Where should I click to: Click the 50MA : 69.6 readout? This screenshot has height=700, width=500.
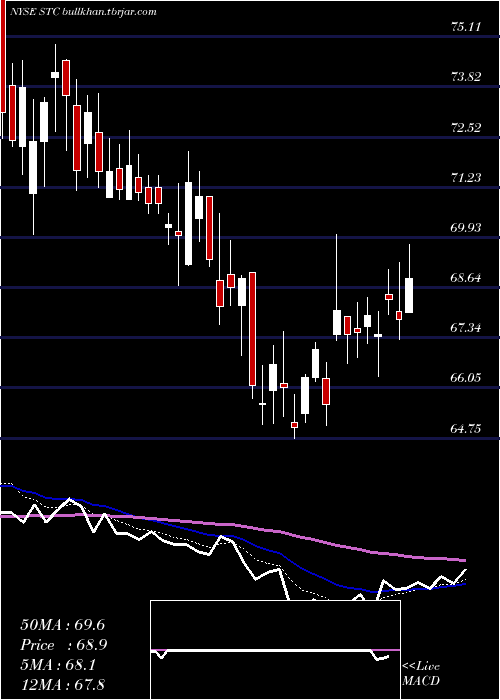click(63, 625)
